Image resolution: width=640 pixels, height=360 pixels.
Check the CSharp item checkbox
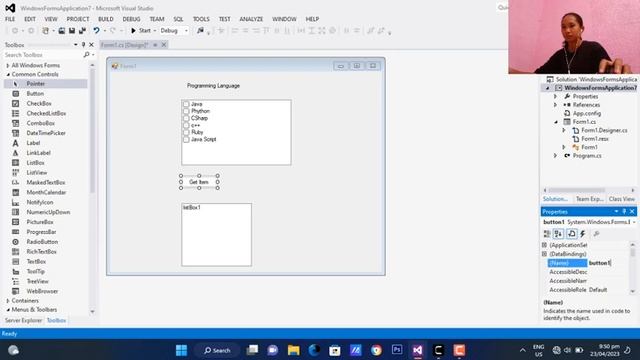click(x=186, y=118)
